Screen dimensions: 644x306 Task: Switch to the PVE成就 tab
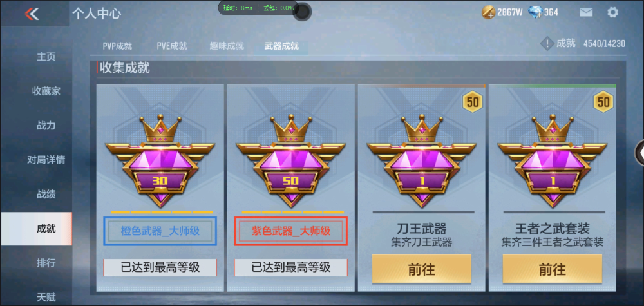coord(172,46)
